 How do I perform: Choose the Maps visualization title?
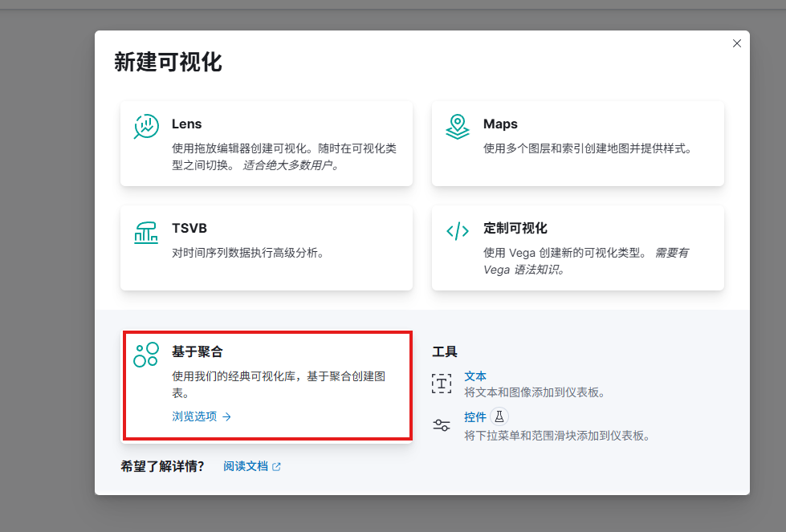click(500, 124)
